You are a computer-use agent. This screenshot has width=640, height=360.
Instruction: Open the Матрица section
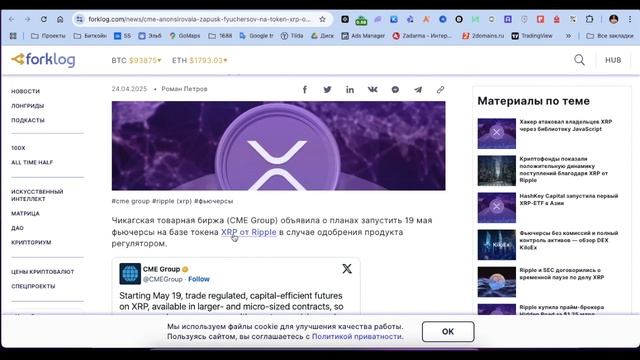pos(25,213)
